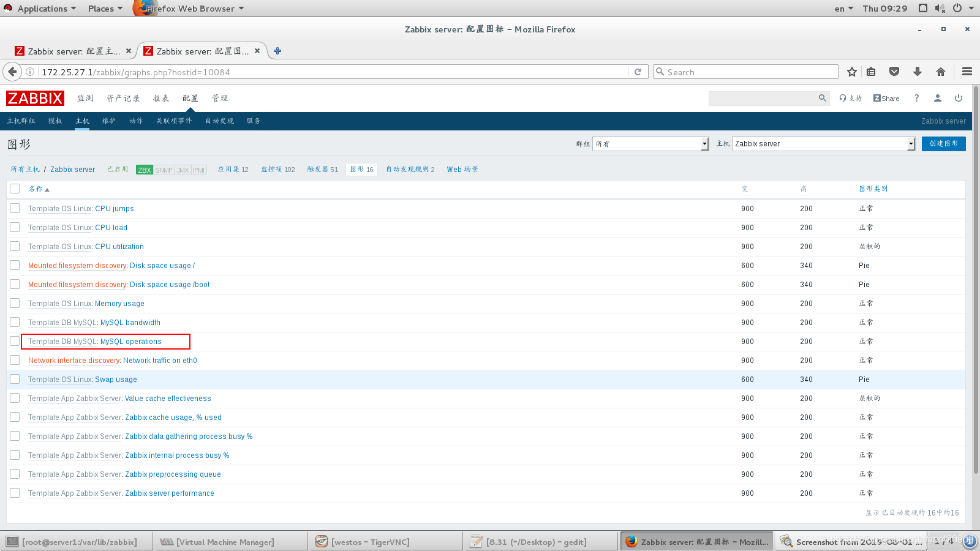Open the Web 场景 link
The width and height of the screenshot is (980, 551).
(x=462, y=170)
